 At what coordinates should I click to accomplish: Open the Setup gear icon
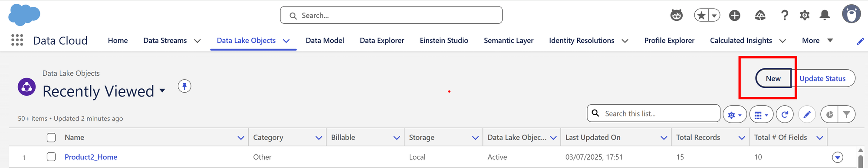(805, 16)
